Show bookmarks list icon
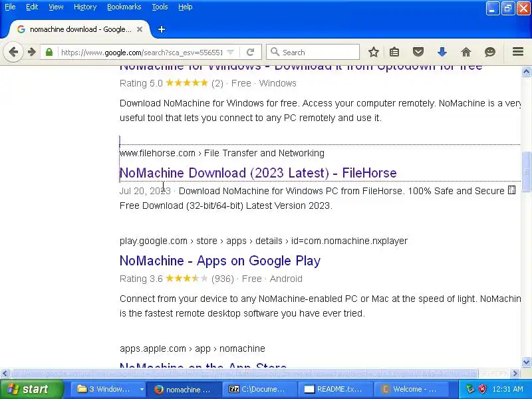The width and height of the screenshot is (532, 399). click(394, 53)
